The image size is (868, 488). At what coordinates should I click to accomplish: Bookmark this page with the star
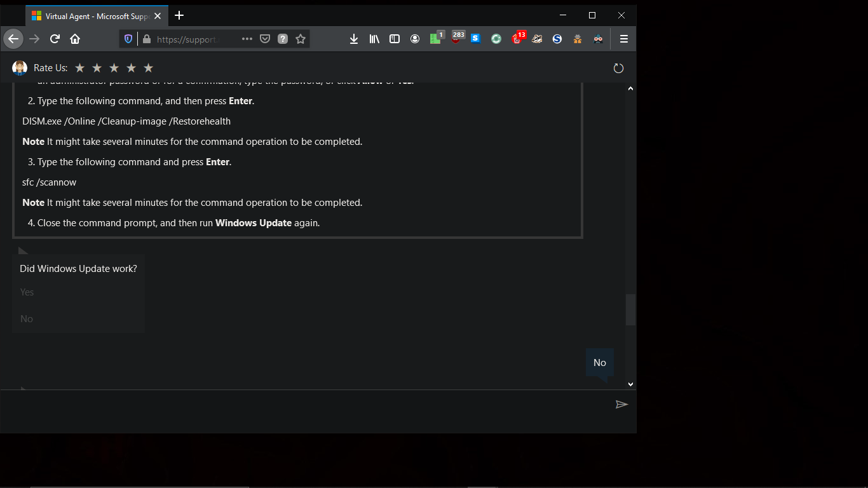301,39
